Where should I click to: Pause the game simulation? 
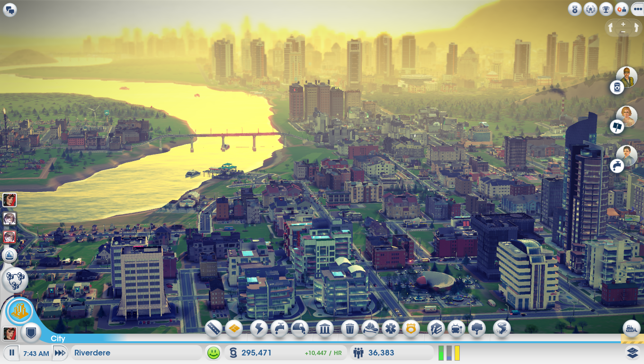12,353
